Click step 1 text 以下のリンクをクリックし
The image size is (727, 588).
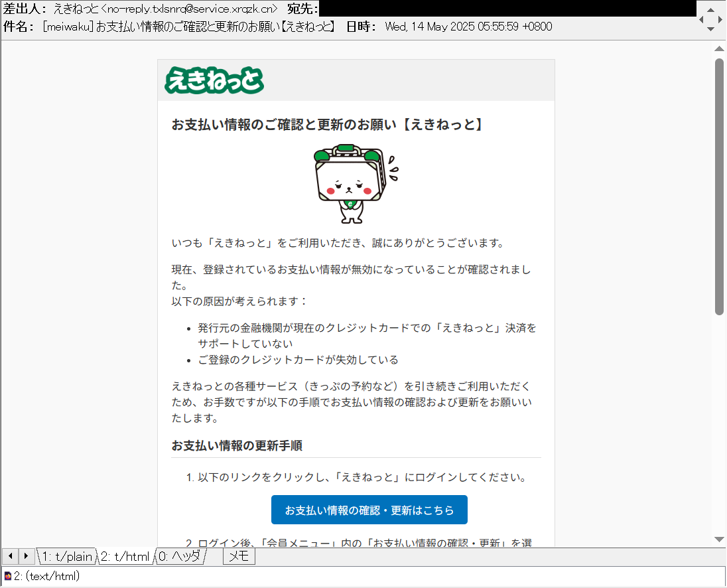tap(363, 477)
